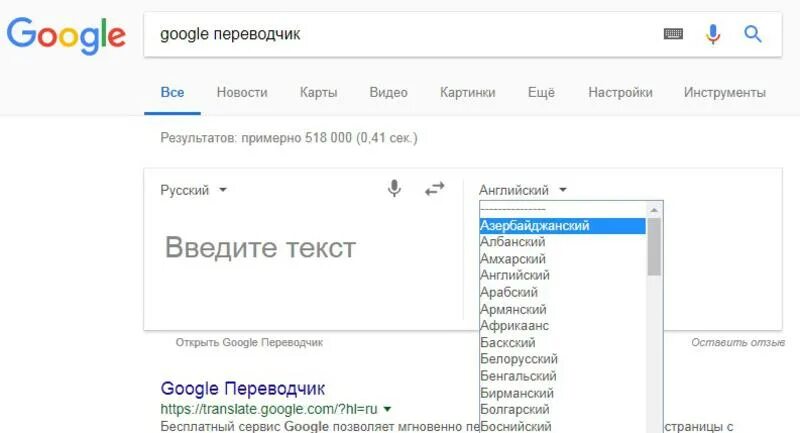This screenshot has height=433, width=800.
Task: Choose 'Армянский' in the language list
Action: (562, 309)
